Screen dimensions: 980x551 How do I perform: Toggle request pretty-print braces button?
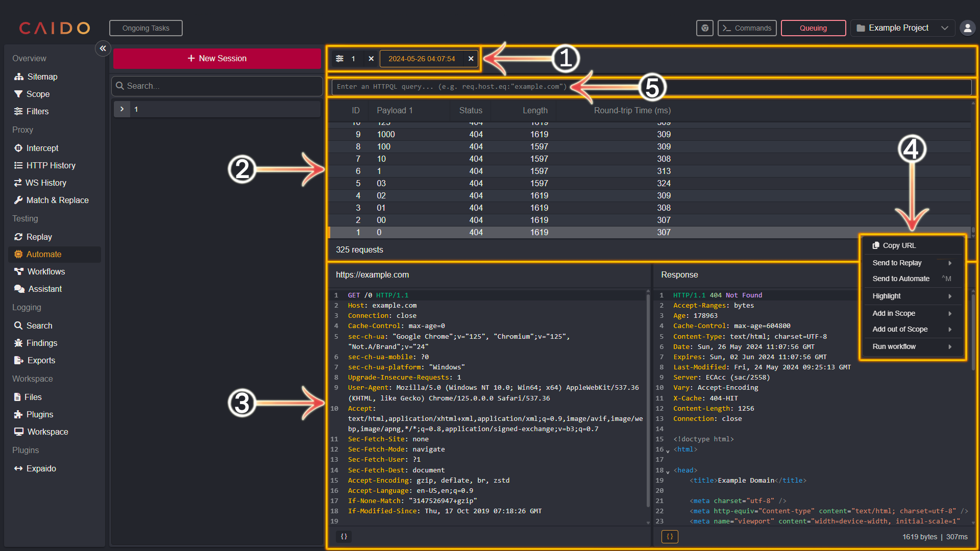coord(344,537)
